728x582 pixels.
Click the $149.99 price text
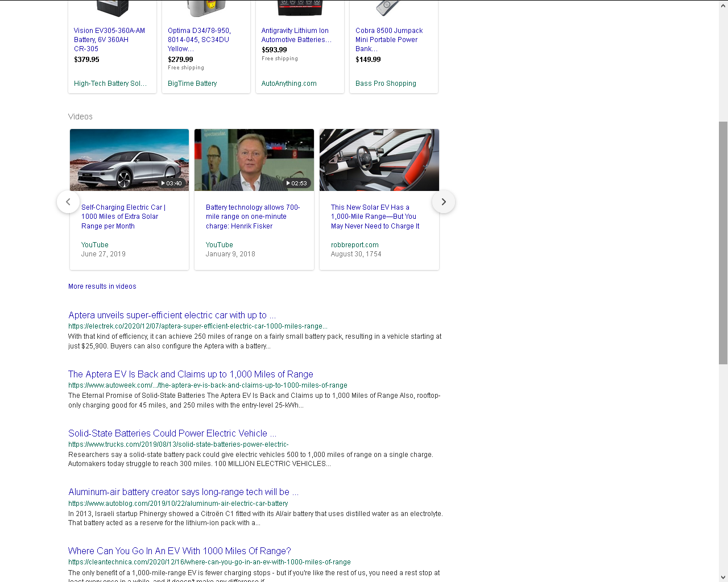pyautogui.click(x=368, y=60)
